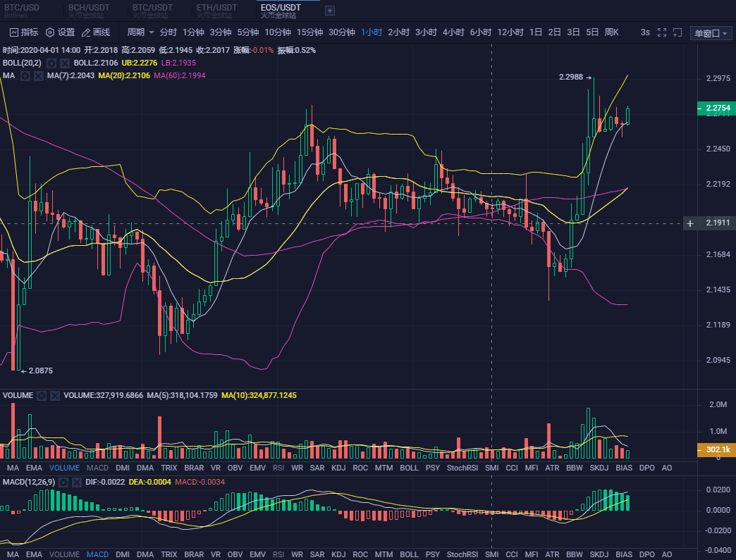Add a new trading pair tab
The height and width of the screenshot is (560, 736).
coord(329,10)
